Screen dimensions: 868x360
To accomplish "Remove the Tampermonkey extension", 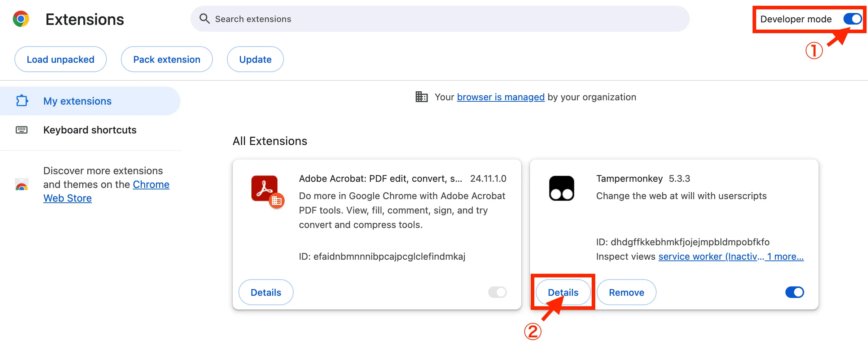I will 627,292.
